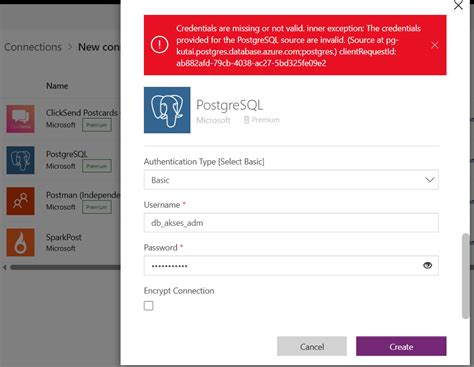This screenshot has height=367, width=474.
Task: Click the PostgreSQL name in the connections list
Action: [x=67, y=154]
